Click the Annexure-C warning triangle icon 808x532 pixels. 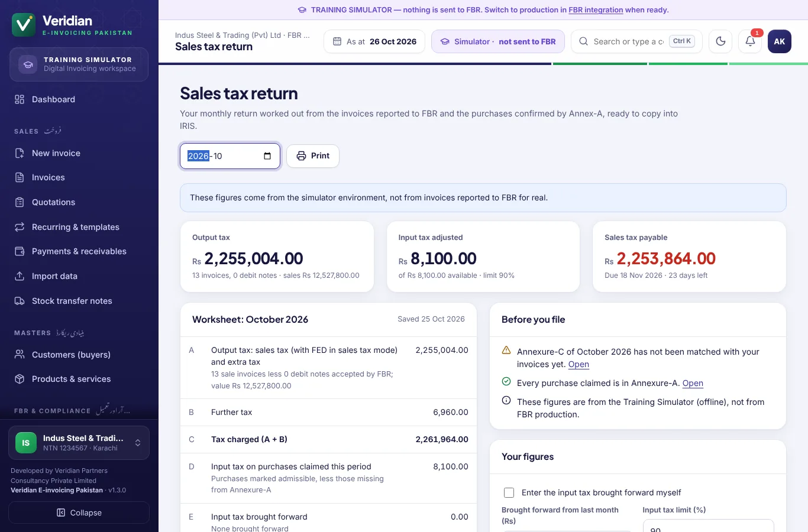506,351
